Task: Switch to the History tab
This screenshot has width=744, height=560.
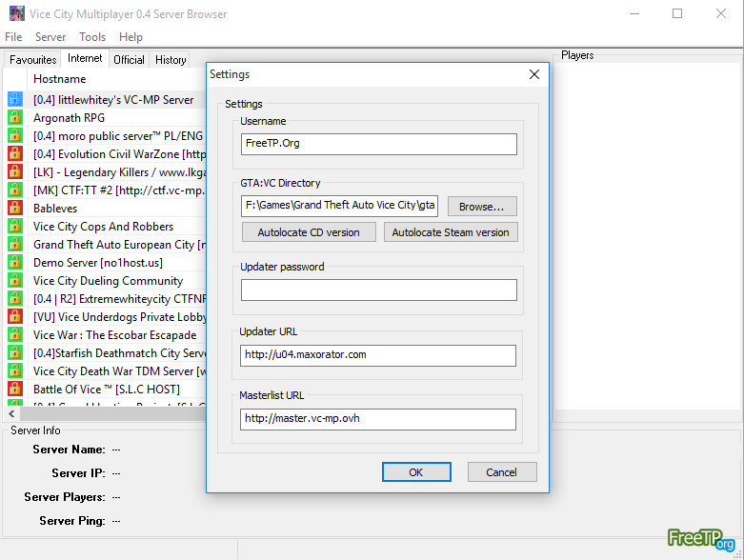Action: pyautogui.click(x=171, y=60)
